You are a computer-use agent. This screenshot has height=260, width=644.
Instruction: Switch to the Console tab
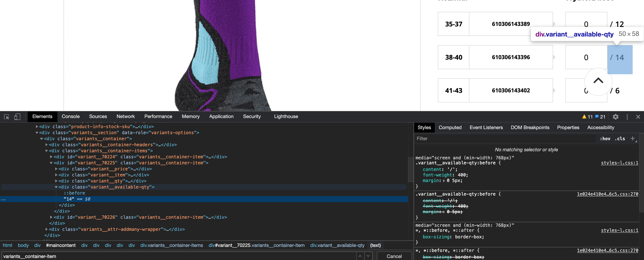71,117
